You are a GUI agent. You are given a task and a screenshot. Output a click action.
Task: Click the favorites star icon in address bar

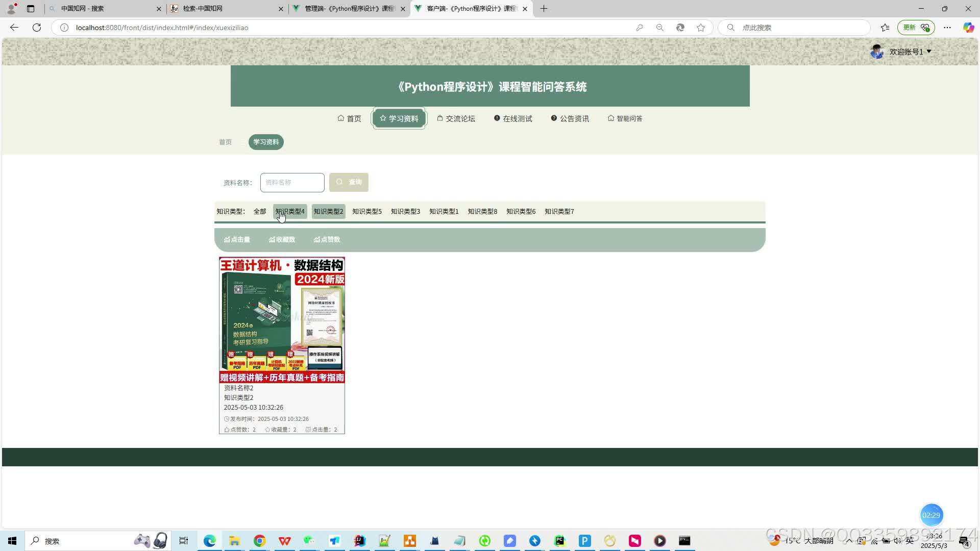701,28
